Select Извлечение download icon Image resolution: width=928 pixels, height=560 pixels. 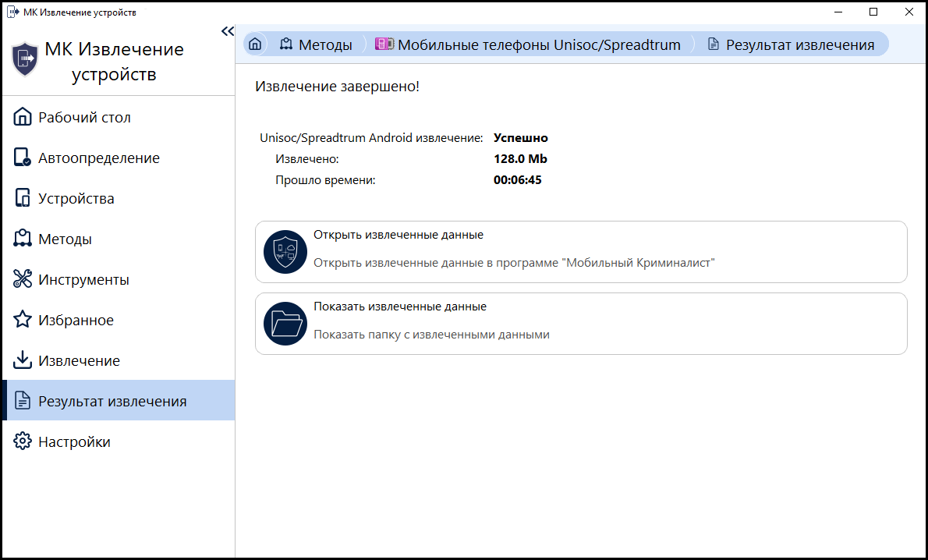[23, 360]
